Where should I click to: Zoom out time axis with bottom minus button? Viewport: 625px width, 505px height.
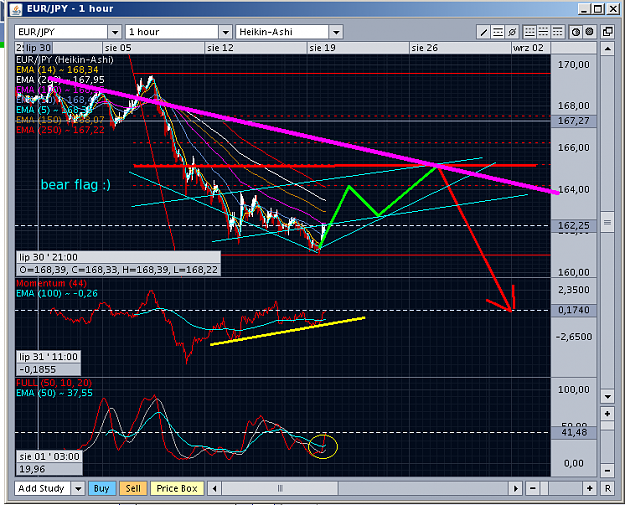point(533,488)
